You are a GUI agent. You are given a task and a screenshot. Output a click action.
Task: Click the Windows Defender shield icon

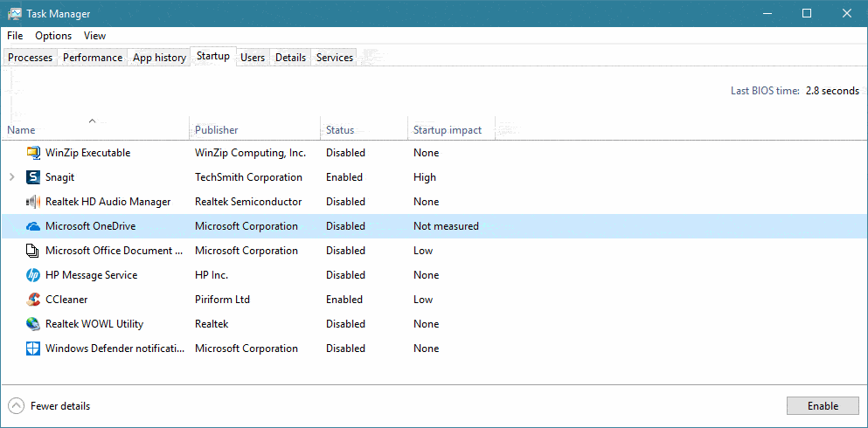tap(33, 349)
